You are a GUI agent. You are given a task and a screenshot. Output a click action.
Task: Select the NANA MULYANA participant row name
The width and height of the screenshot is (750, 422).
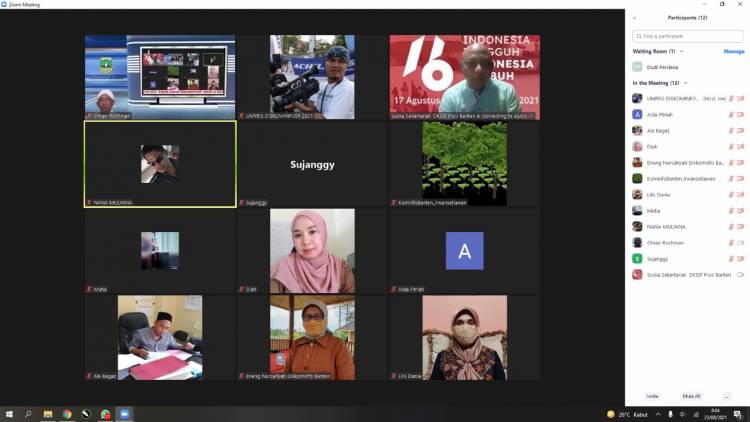666,227
